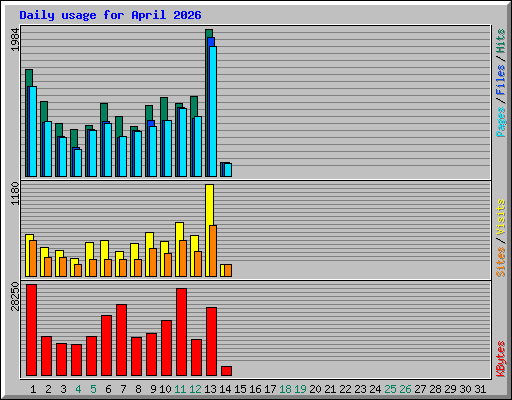
Task: Click day 2 on the date axis
Action: coord(48,389)
